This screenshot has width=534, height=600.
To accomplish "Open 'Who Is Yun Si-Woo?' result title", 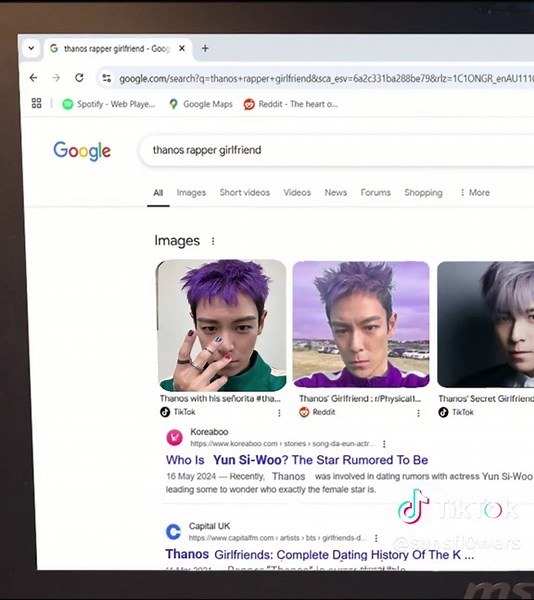I will point(297,460).
